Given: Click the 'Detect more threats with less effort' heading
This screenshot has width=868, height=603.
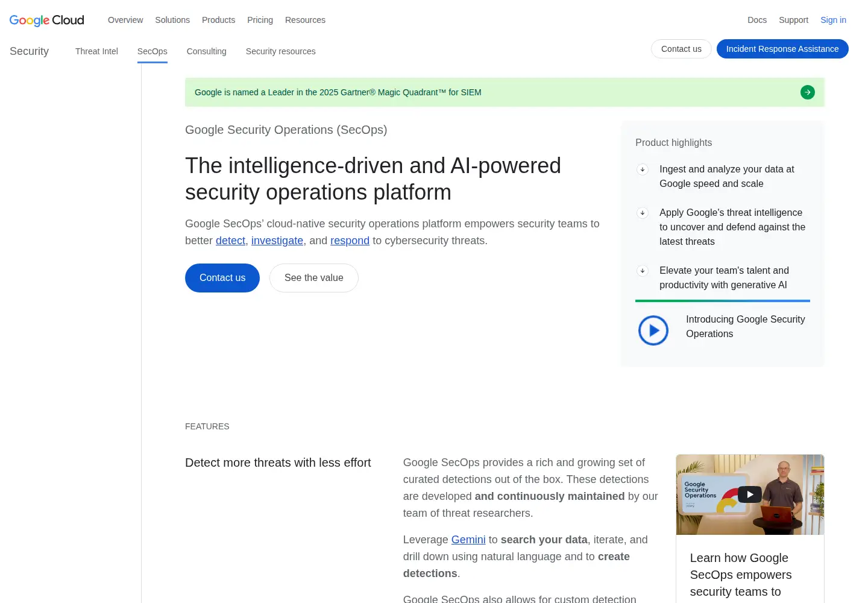Looking at the screenshot, I should 278,463.
